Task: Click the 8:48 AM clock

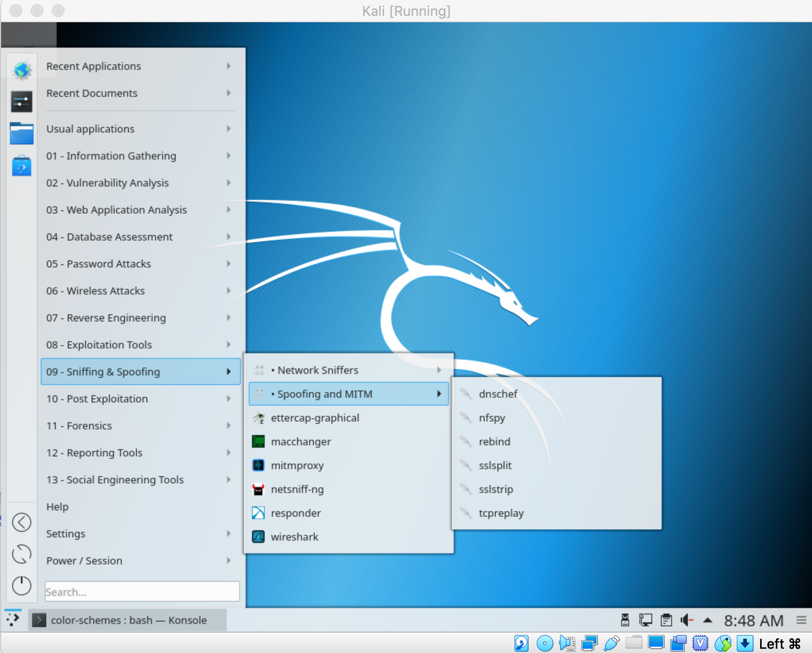Action: (753, 621)
